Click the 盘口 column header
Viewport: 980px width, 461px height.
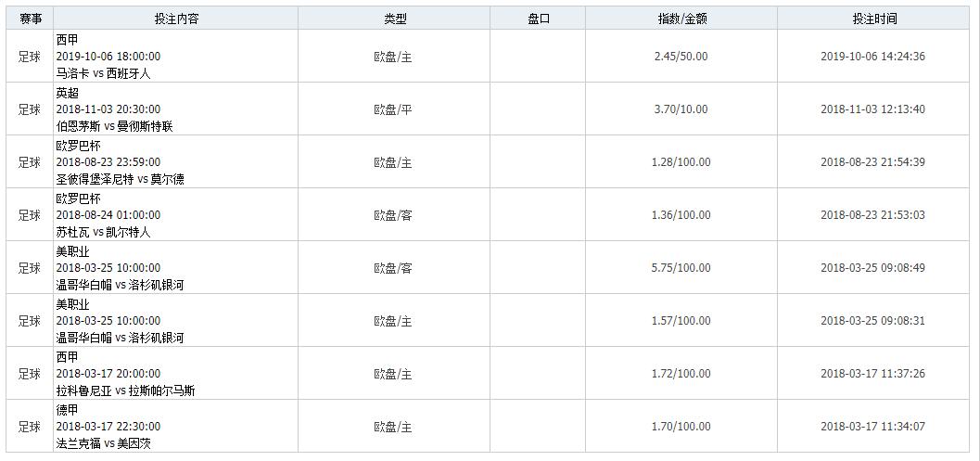(538, 19)
